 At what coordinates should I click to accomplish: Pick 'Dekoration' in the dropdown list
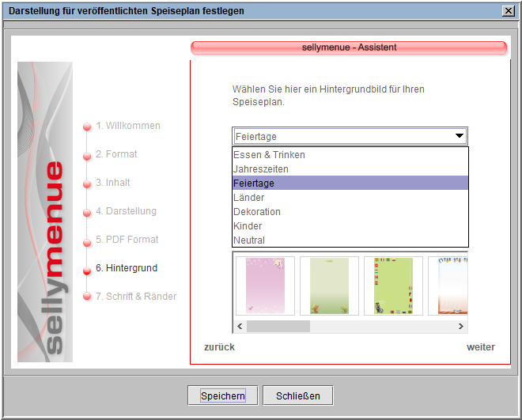tap(257, 212)
